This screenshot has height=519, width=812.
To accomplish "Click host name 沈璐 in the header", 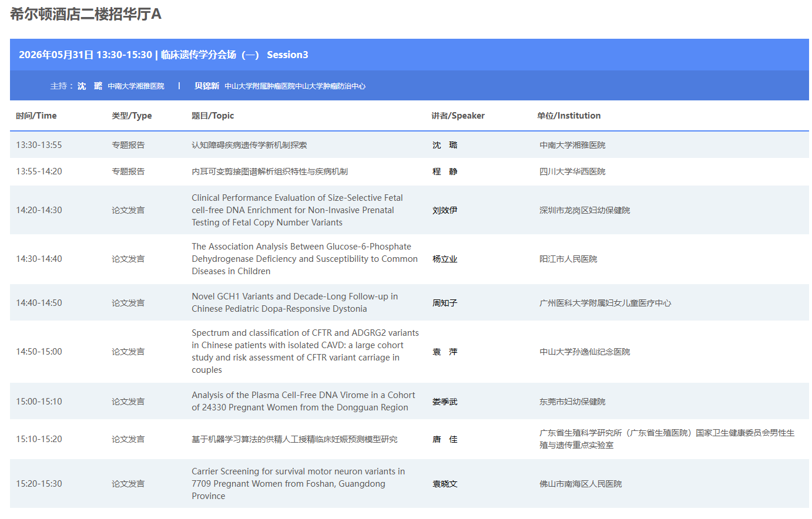I will click(90, 86).
